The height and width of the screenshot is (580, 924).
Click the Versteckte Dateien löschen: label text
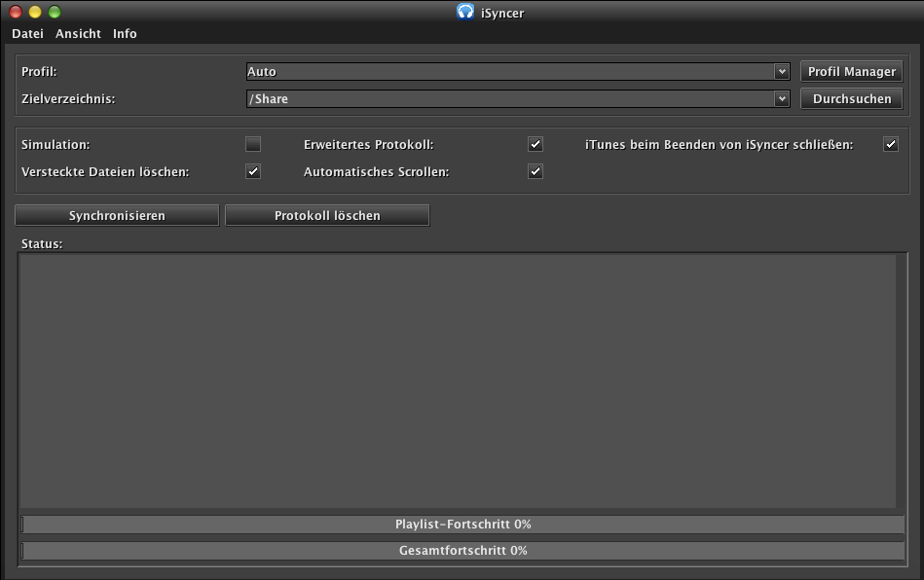point(105,172)
